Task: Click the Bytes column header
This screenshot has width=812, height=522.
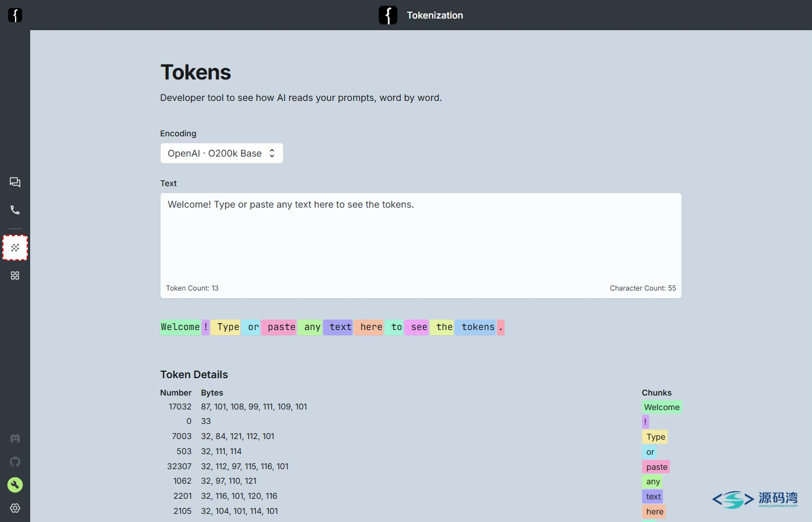Action: click(x=212, y=393)
